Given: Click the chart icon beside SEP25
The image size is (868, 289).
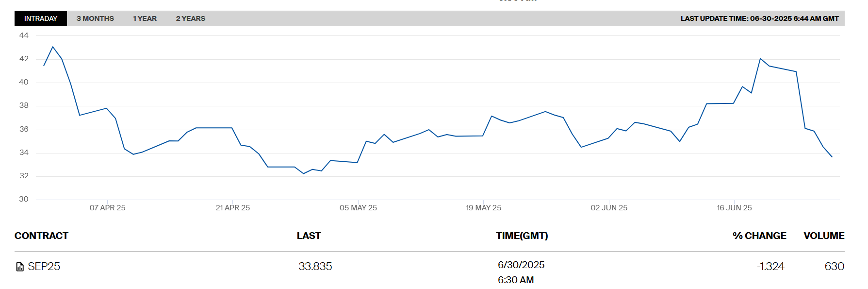Looking at the screenshot, I should click(20, 267).
